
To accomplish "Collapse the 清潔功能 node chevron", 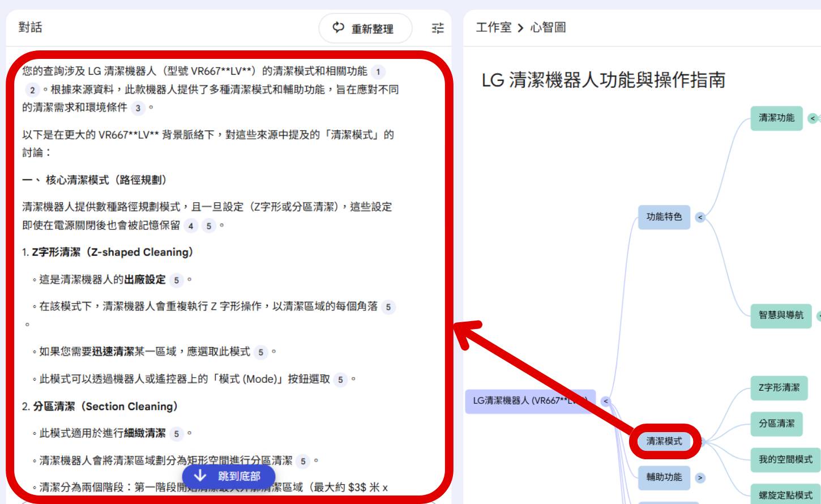I will tap(811, 119).
